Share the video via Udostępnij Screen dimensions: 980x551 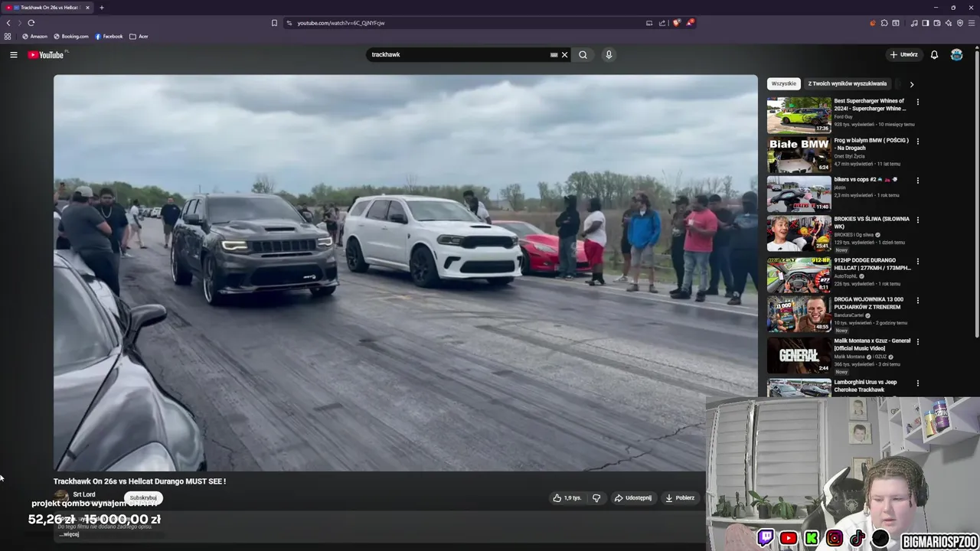[x=633, y=497]
